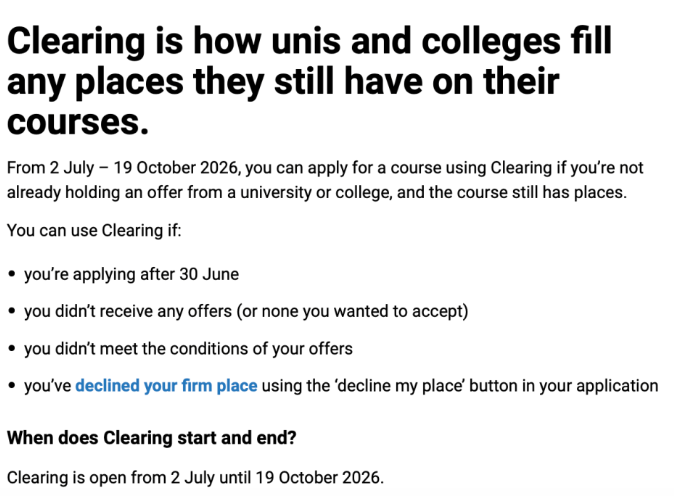Screen dimensions: 674x496
Task: Select the 'you're applying after 30 June' bullet text
Action: (x=132, y=274)
